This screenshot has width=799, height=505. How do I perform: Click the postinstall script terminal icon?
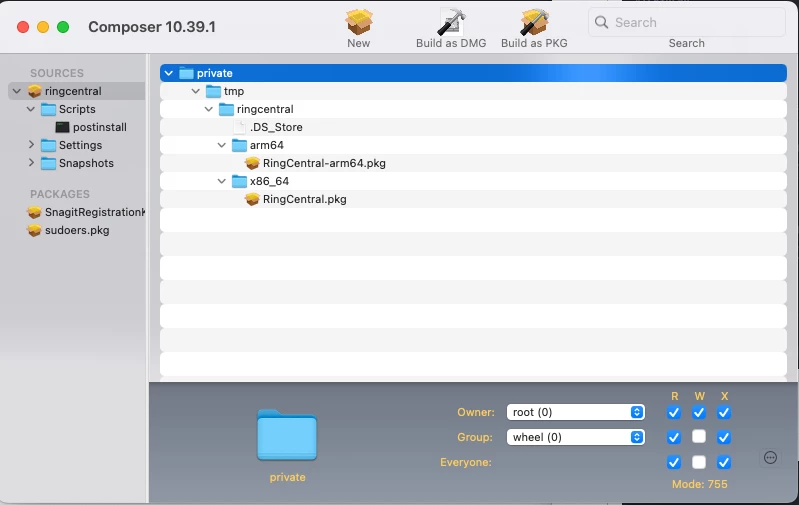pyautogui.click(x=62, y=127)
